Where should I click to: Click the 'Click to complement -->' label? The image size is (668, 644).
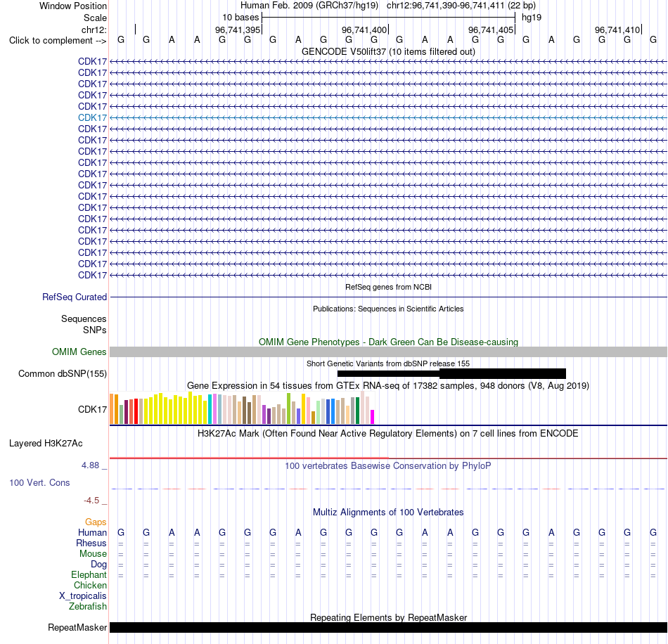coord(58,41)
